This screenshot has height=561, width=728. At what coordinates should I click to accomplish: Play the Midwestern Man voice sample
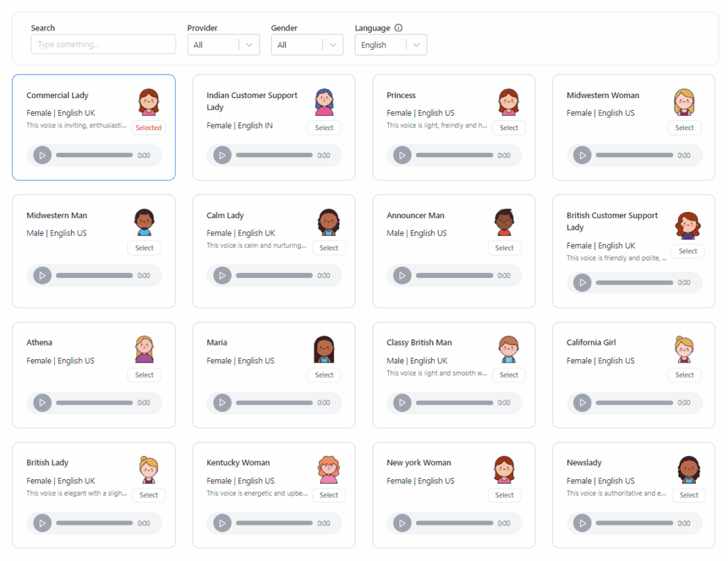pyautogui.click(x=42, y=275)
